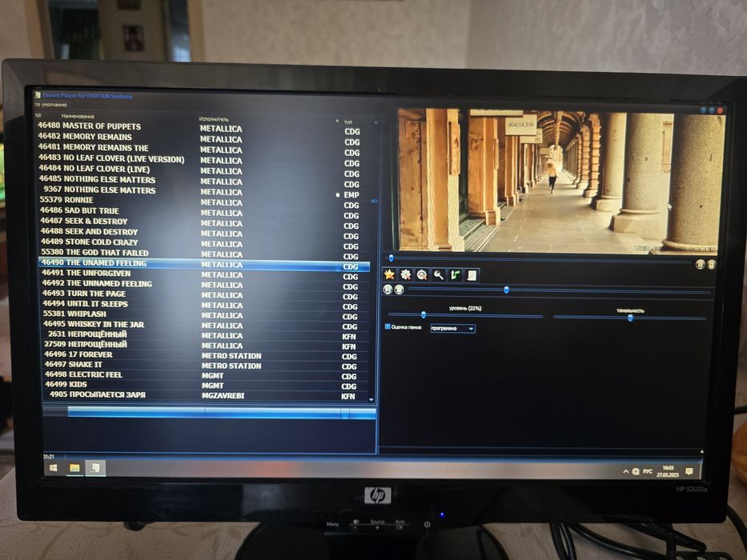Image resolution: width=747 pixels, height=560 pixels.
Task: Click the plain magnifier search icon
Action: pos(439,274)
